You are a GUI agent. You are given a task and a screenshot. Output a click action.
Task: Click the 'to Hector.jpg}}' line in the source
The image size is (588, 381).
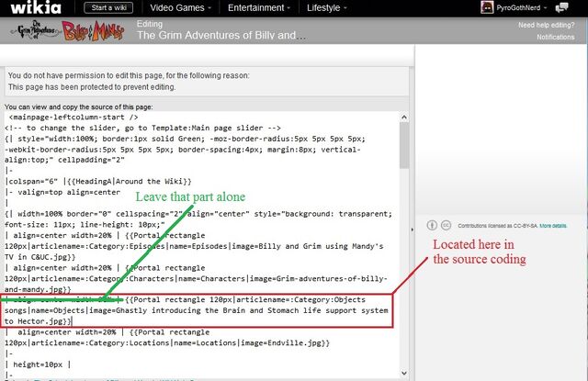(38, 321)
